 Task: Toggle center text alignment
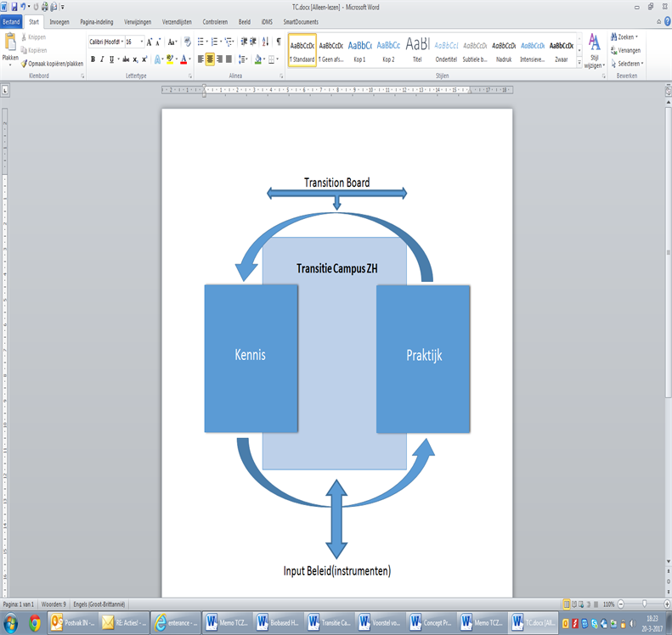click(211, 59)
